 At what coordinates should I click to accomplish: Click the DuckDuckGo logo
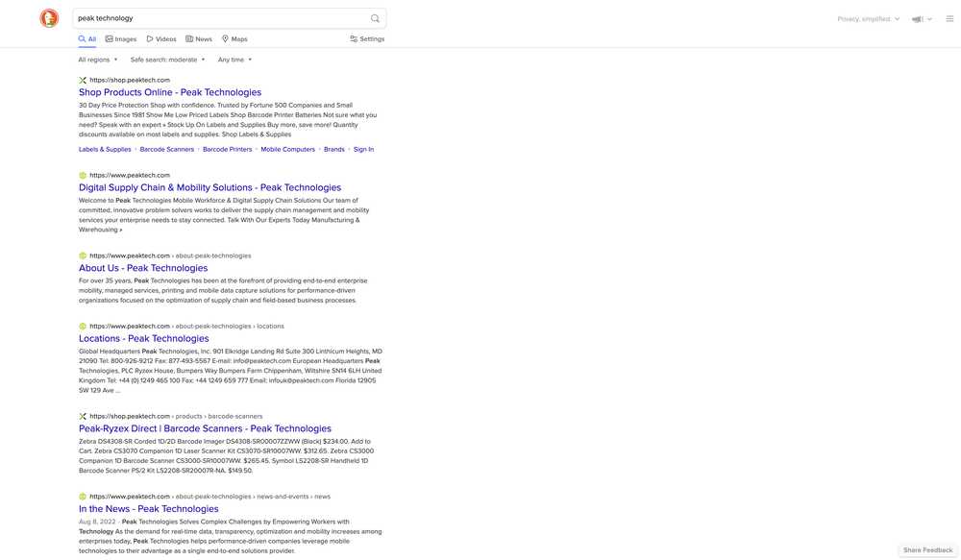coord(49,18)
